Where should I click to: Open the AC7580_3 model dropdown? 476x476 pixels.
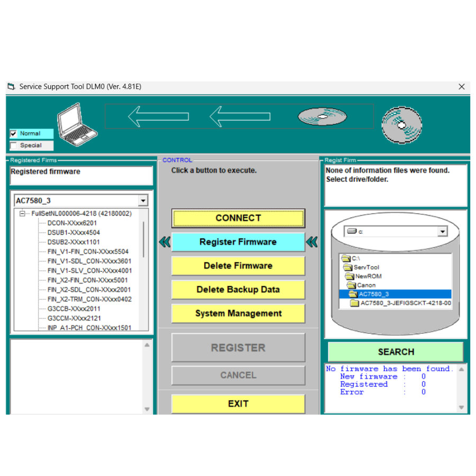[x=143, y=200]
